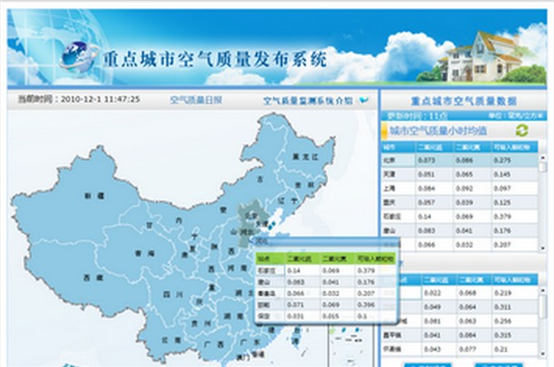Click Sichuan (四川) province on the map
The image size is (554, 367).
coord(173,294)
